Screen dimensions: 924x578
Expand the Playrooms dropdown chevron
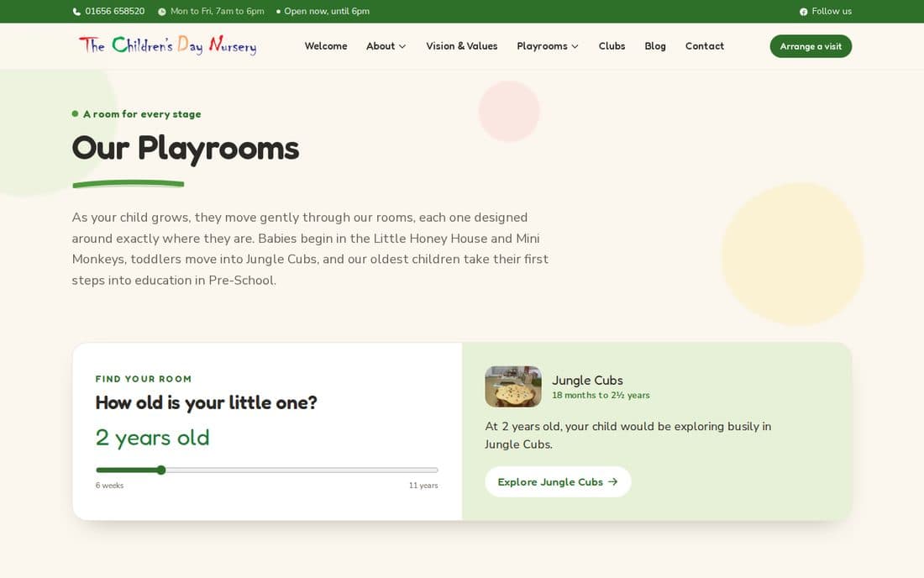point(575,46)
